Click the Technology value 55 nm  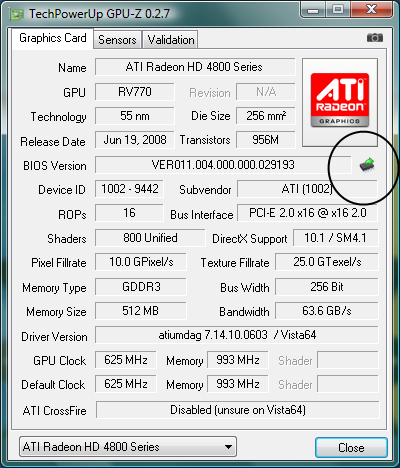click(x=135, y=116)
